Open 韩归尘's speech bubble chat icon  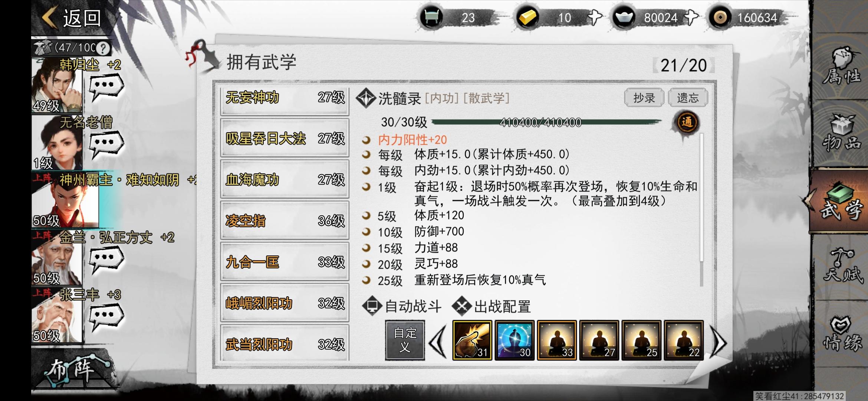pos(106,87)
